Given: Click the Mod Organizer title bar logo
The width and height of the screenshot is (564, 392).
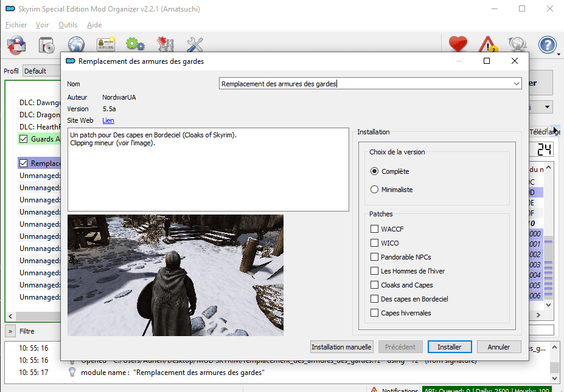Looking at the screenshot, I should [10, 9].
